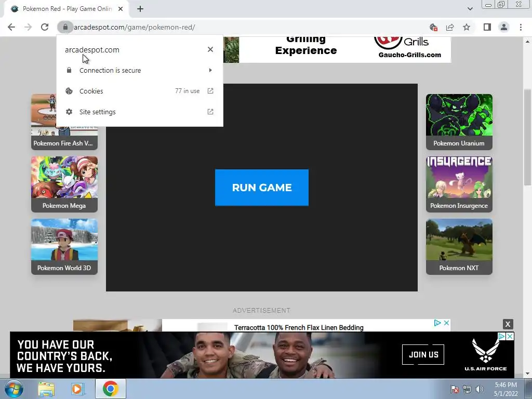
Task: Open media player from taskbar
Action: 78,389
